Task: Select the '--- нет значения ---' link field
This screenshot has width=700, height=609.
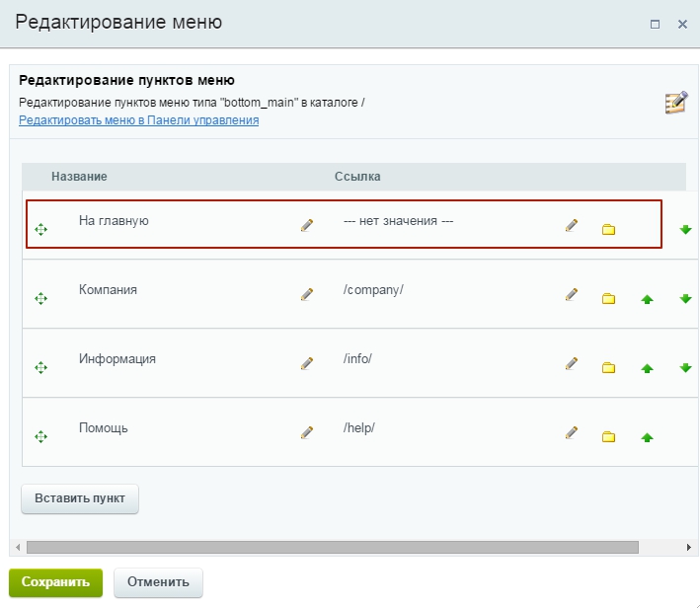Action: point(398,221)
